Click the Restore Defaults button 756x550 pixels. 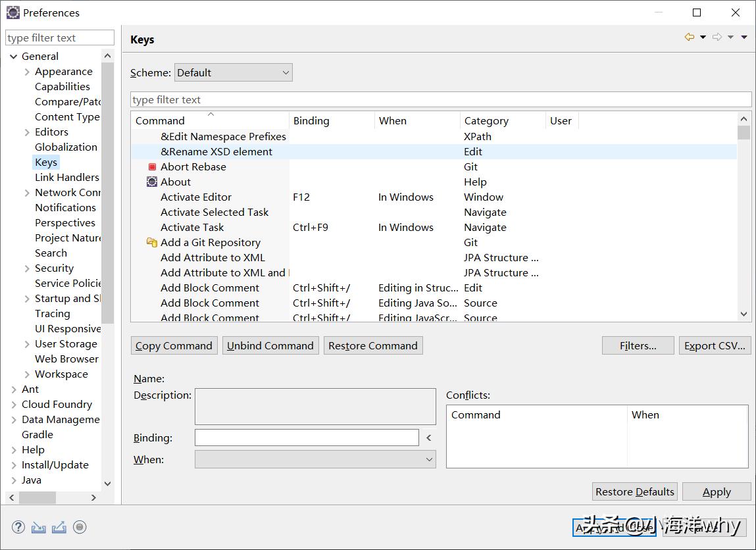(634, 492)
